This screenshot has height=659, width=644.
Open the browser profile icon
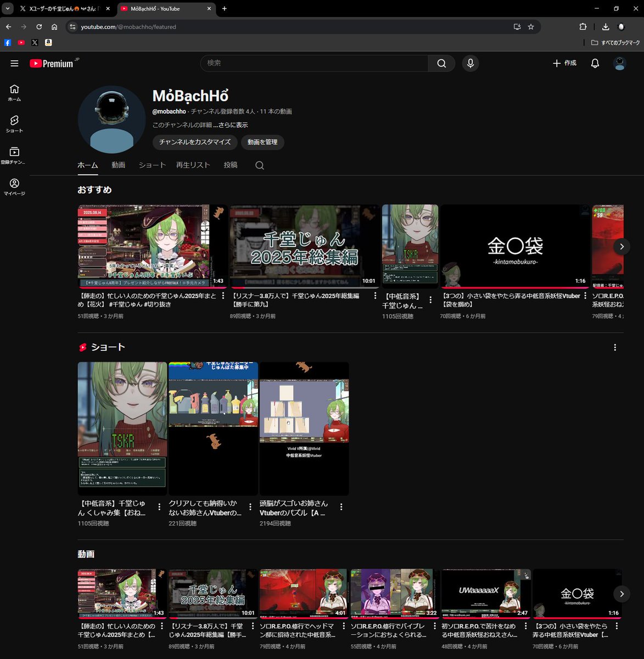621,26
